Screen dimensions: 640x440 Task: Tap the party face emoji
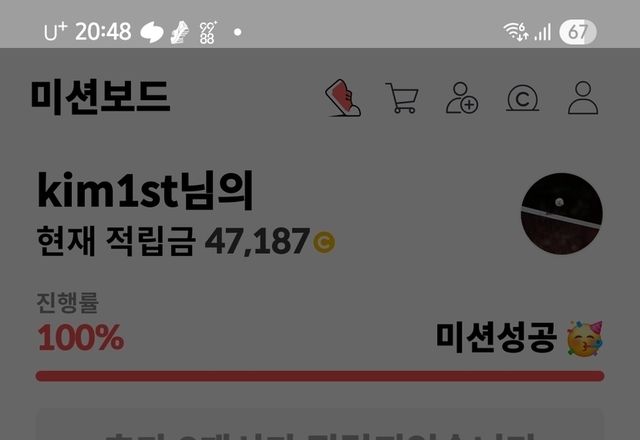585,339
